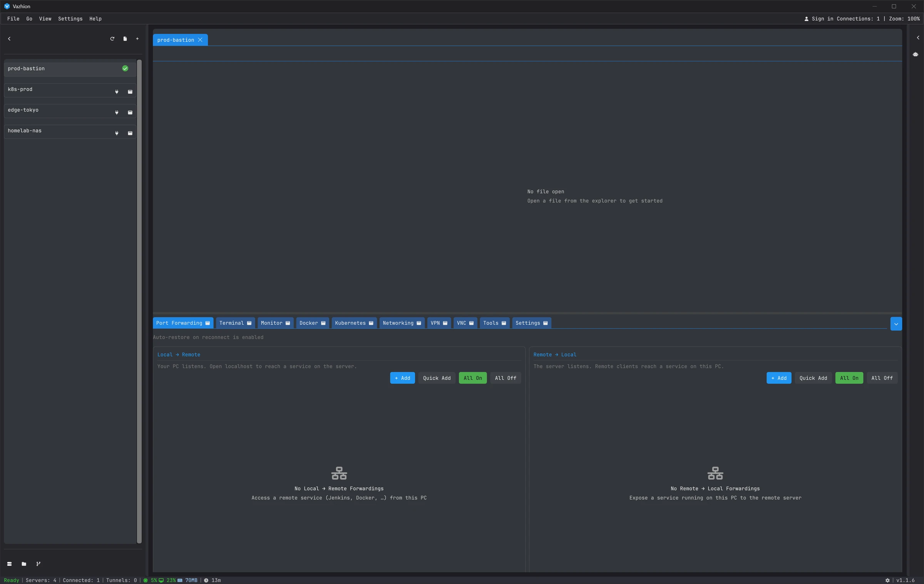Pop out the Kubernetes tab window icon

(371, 323)
